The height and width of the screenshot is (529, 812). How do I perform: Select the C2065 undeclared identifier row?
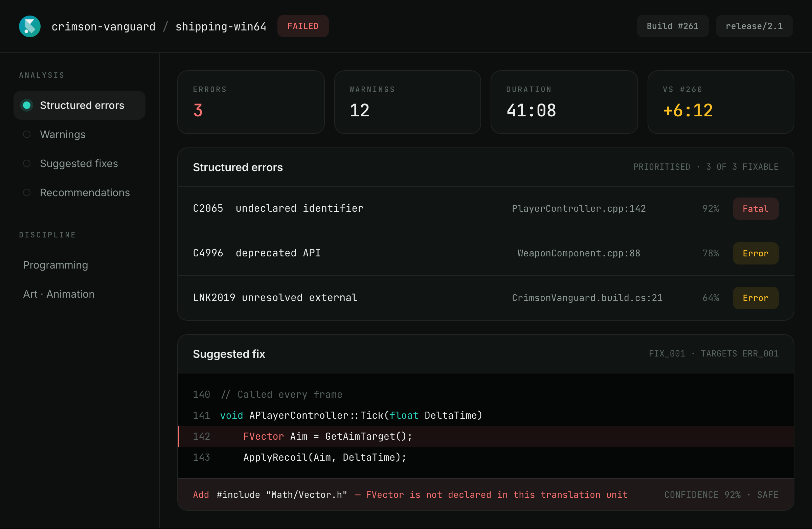tap(486, 209)
